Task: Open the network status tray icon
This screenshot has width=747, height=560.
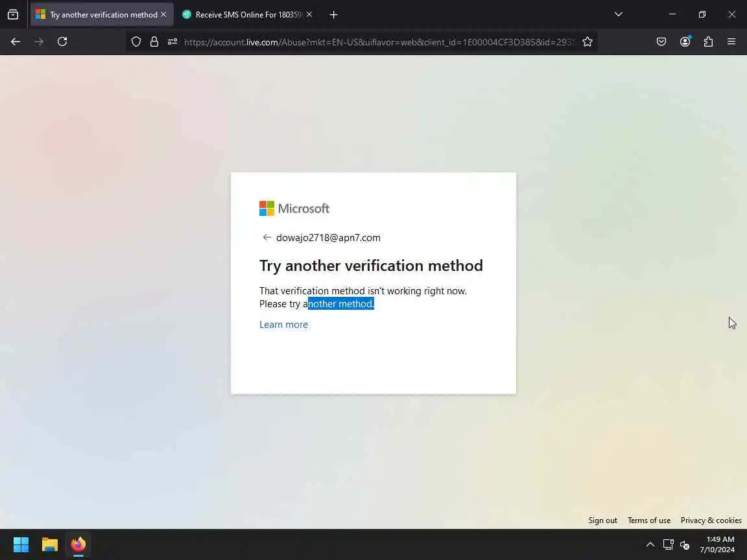Action: coord(668,544)
